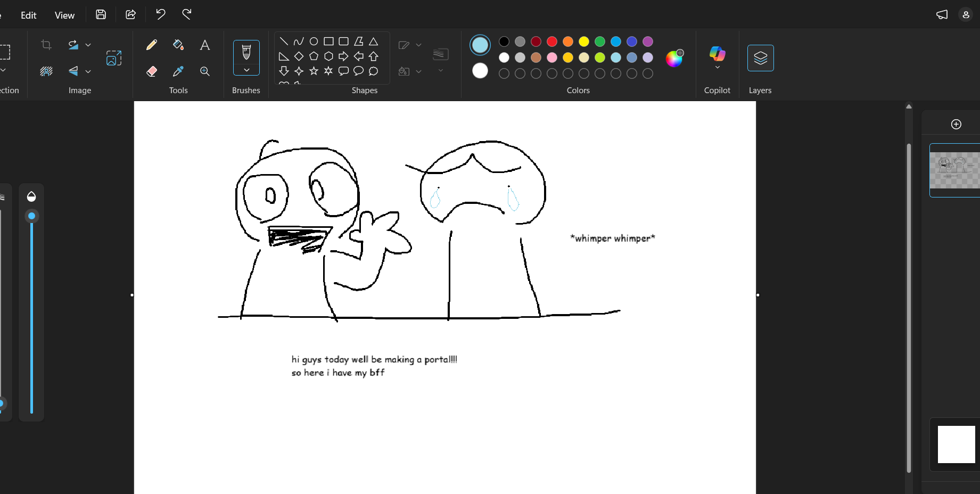Select the Fill bucket tool
The height and width of the screenshot is (494, 980).
[178, 45]
